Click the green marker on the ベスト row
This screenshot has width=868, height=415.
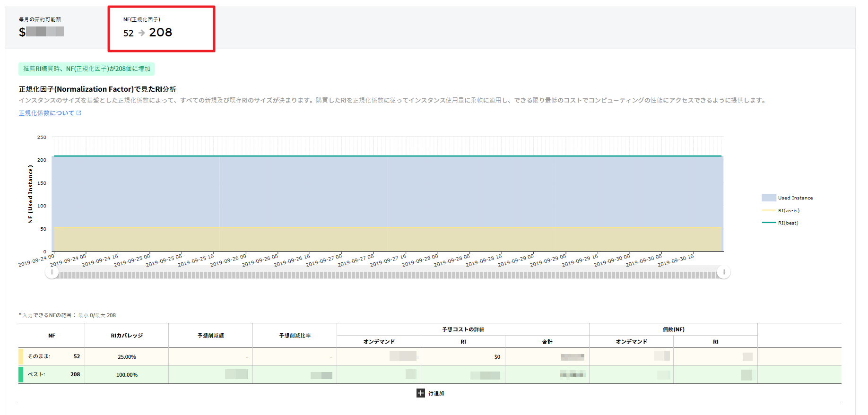(x=21, y=374)
